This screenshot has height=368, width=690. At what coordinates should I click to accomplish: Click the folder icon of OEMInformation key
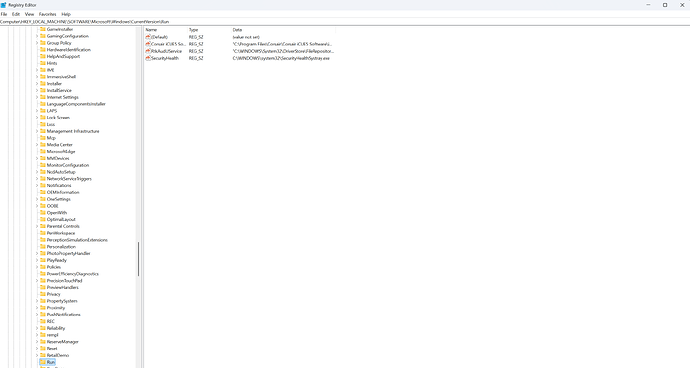43,192
